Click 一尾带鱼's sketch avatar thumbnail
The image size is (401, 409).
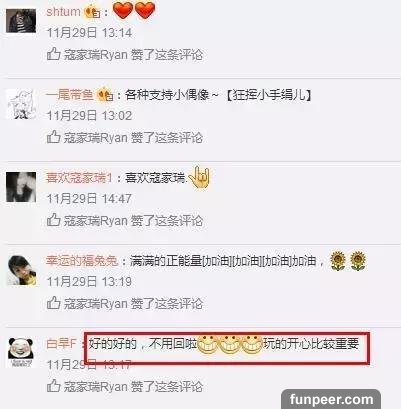[21, 104]
